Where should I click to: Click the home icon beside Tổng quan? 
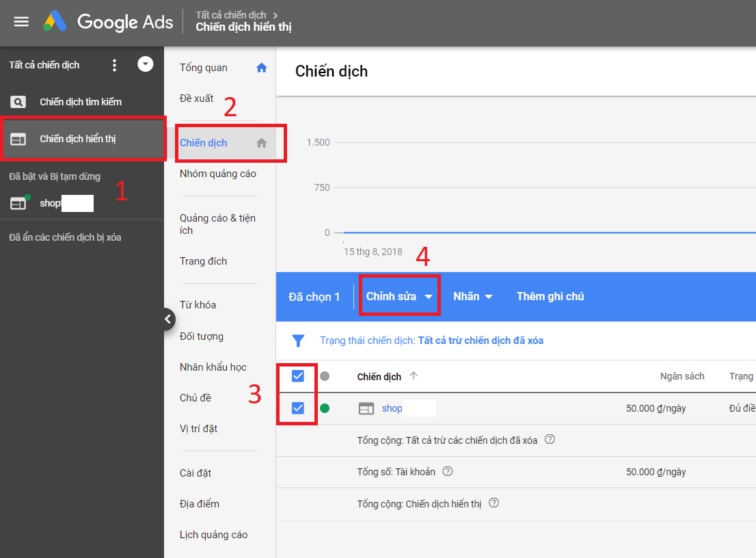pos(261,68)
